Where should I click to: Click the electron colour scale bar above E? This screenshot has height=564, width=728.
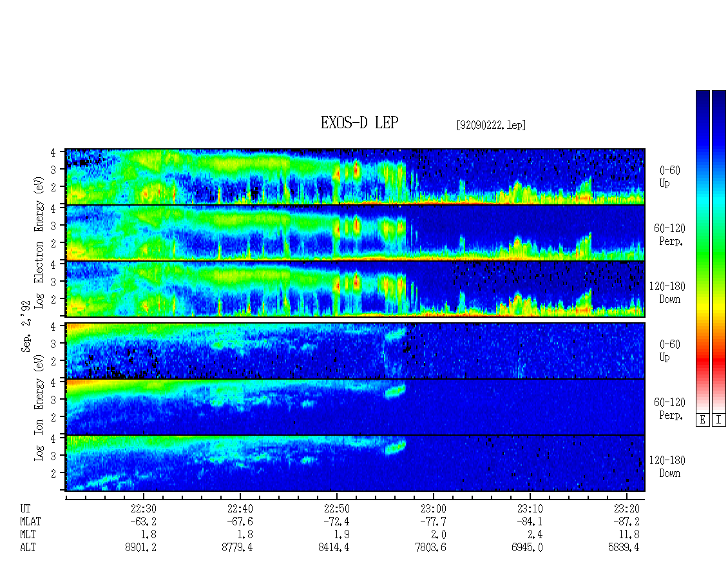point(702,251)
